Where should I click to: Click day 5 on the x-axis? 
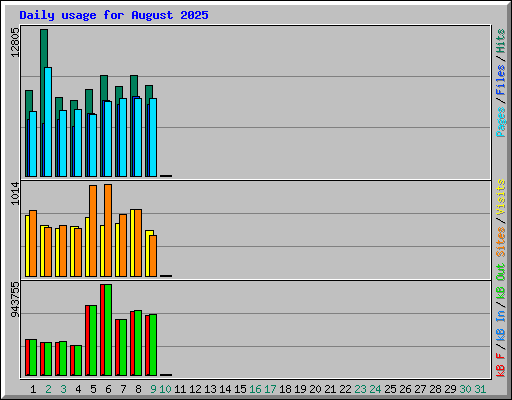[x=93, y=389]
